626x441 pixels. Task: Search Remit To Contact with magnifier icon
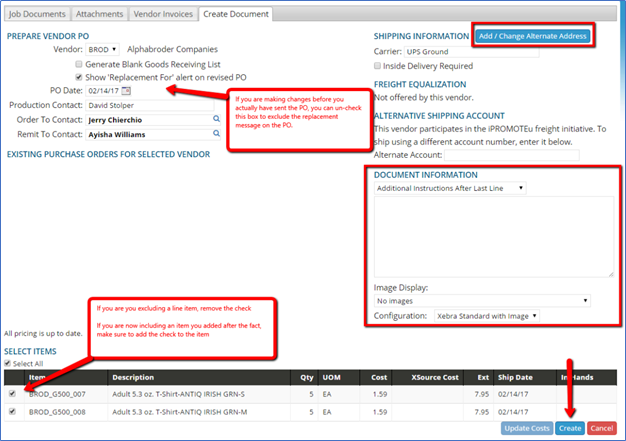pos(215,134)
